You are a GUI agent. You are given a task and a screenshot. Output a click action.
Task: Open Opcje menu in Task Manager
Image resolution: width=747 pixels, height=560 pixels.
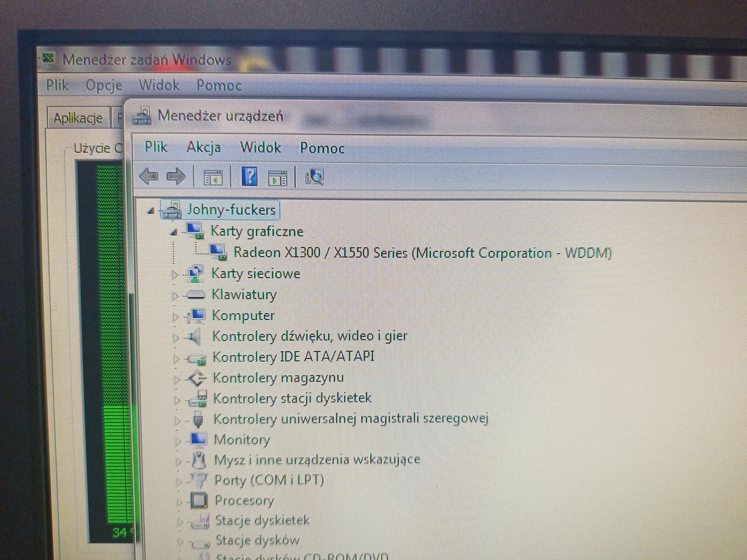104,85
